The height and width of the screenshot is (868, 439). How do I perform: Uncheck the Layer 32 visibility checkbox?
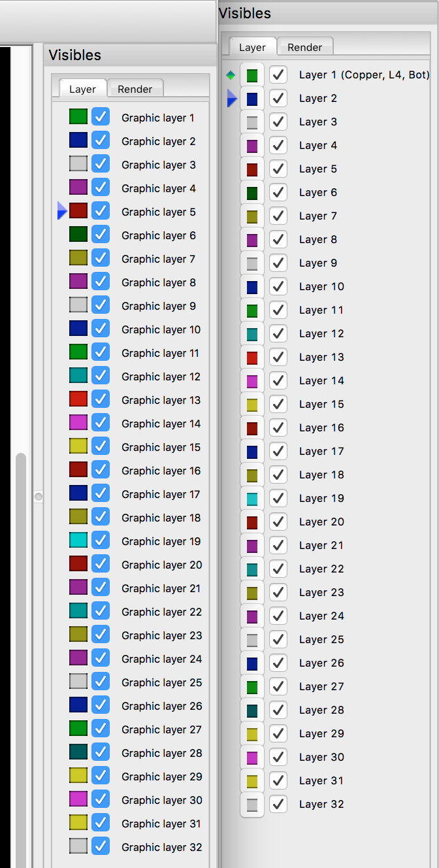click(x=279, y=805)
